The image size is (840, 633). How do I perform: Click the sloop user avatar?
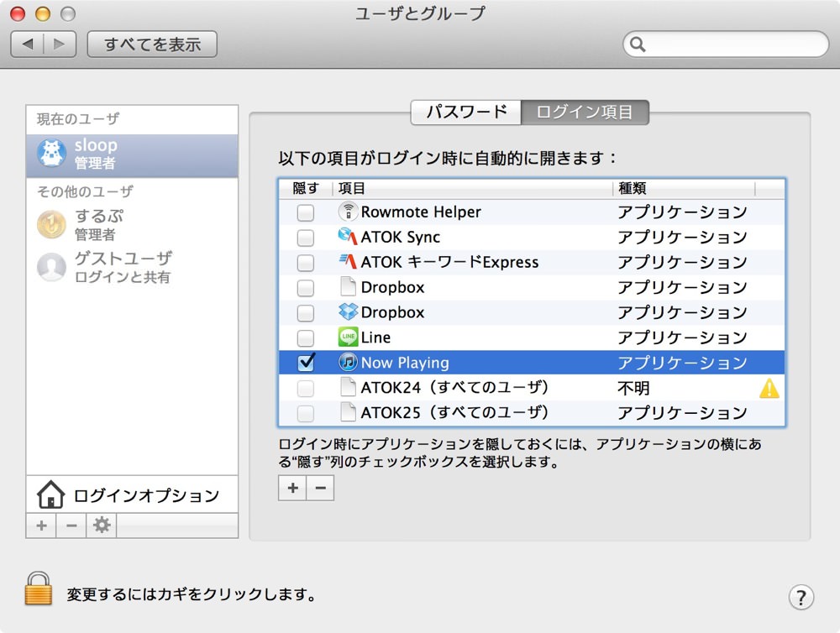click(52, 153)
